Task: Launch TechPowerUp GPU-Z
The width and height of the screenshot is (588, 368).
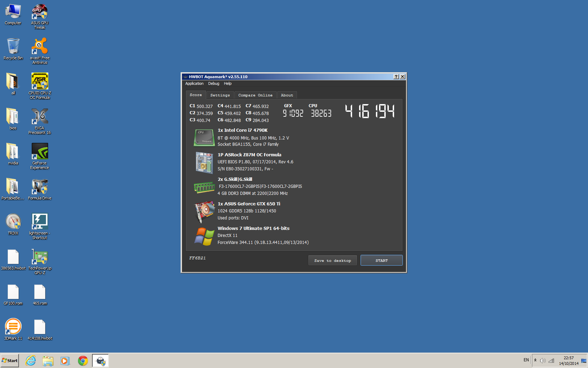Action: pos(40,261)
